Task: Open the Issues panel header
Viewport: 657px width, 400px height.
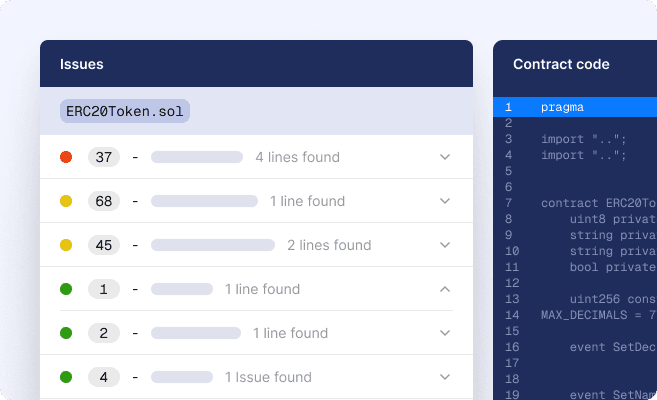Action: coord(82,64)
